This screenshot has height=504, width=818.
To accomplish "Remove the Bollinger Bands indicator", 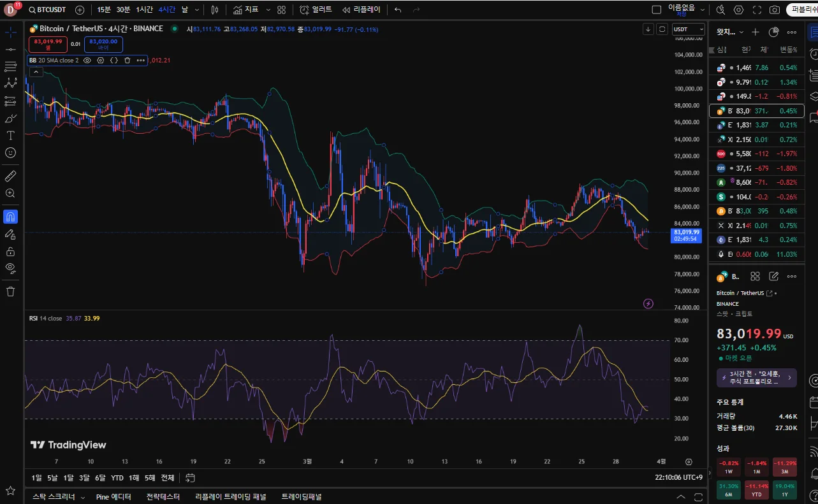I will point(128,60).
